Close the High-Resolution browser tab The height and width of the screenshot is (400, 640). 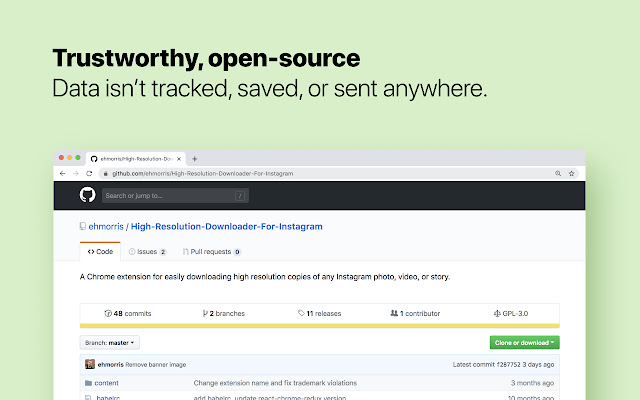tap(180, 158)
